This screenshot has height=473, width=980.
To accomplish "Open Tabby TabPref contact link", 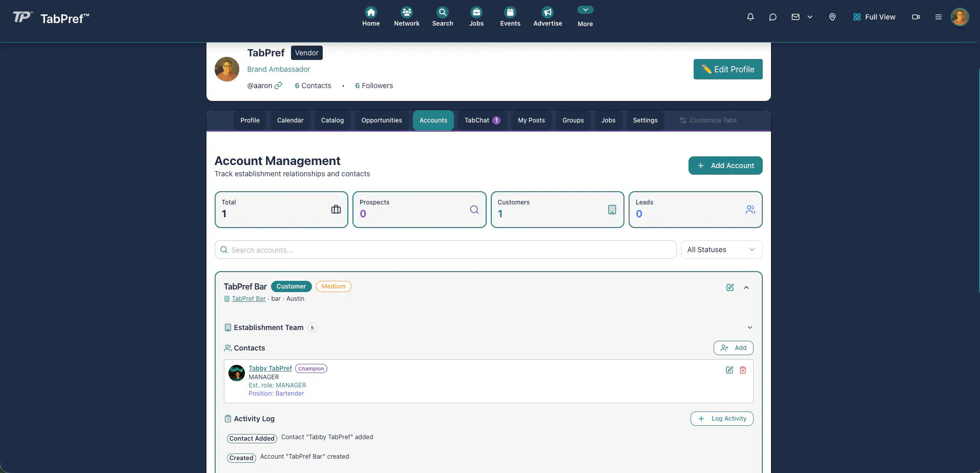I will 270,368.
